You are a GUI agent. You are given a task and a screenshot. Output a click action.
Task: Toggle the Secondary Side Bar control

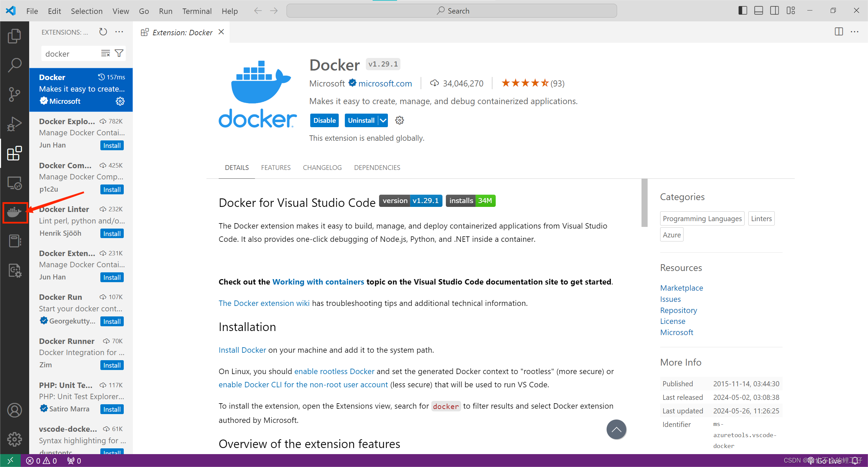(774, 11)
